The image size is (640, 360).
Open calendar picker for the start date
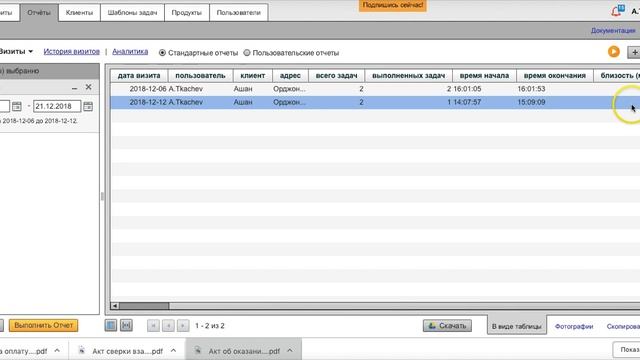point(17,107)
